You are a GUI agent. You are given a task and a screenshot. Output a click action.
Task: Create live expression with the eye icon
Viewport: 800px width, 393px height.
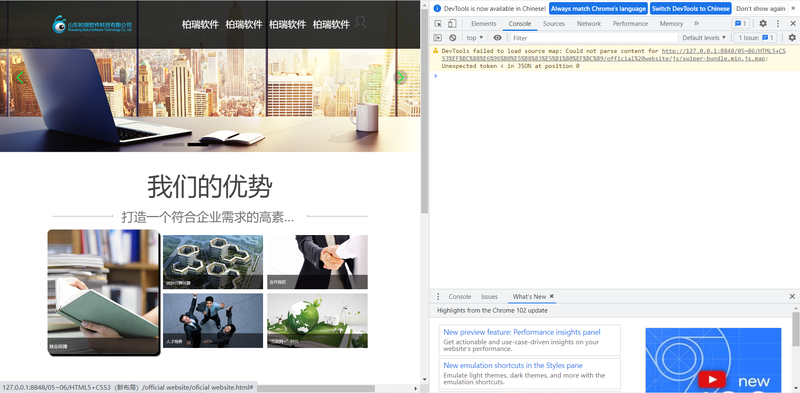[497, 38]
